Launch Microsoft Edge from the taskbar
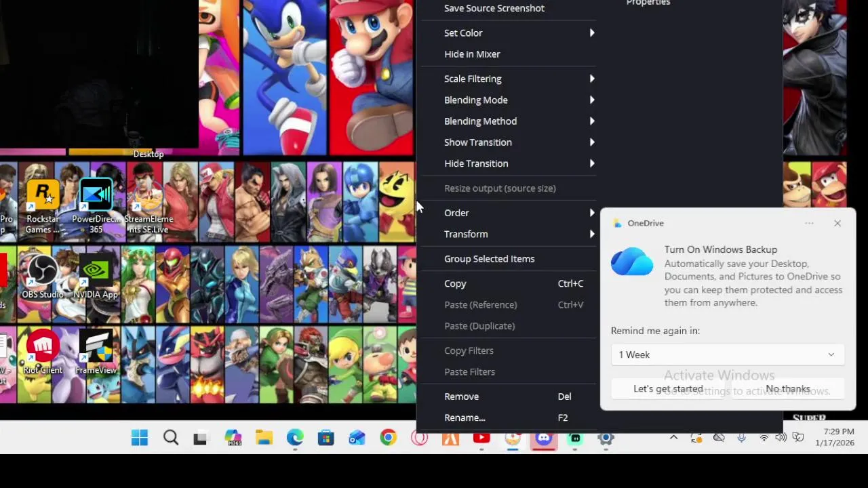Image resolution: width=868 pixels, height=488 pixels. pos(295,439)
